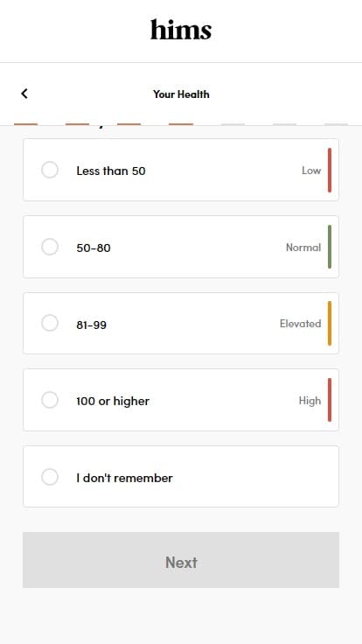Select the '100 or higher' radio circle

pos(50,400)
